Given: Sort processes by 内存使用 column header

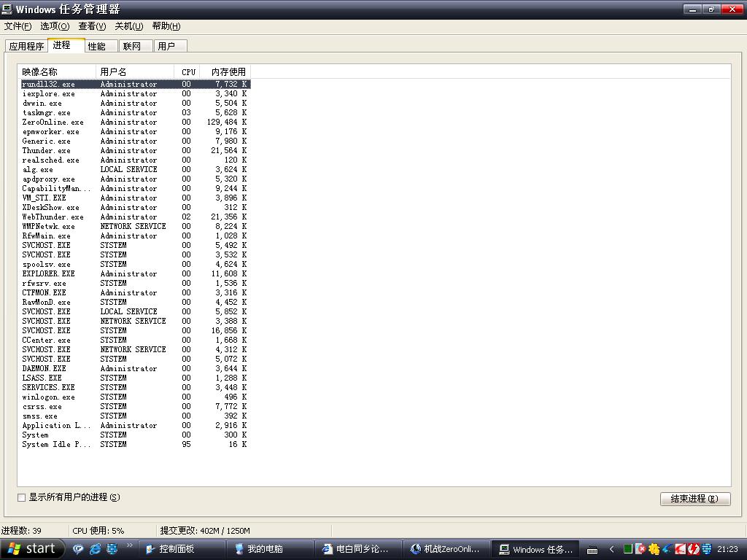Looking at the screenshot, I should [x=228, y=71].
